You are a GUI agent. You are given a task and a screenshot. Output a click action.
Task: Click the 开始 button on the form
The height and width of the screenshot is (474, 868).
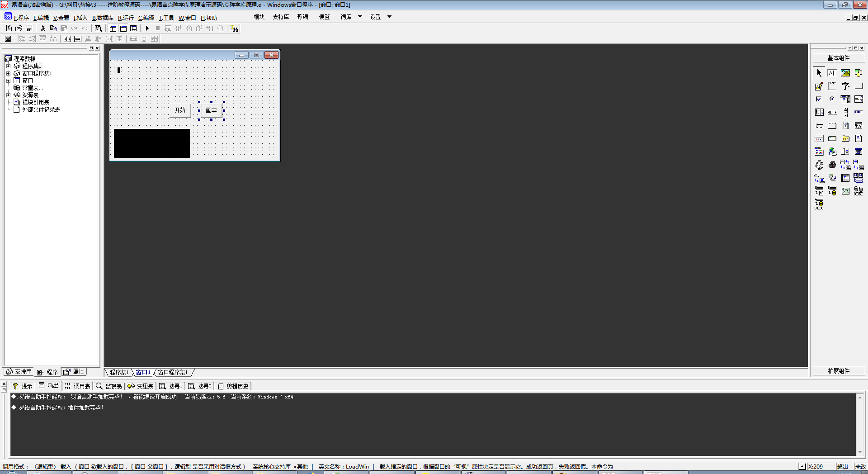(180, 110)
